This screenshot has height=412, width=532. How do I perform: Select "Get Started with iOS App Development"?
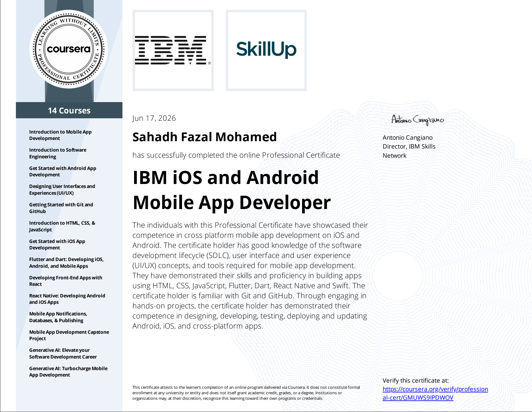57,245
